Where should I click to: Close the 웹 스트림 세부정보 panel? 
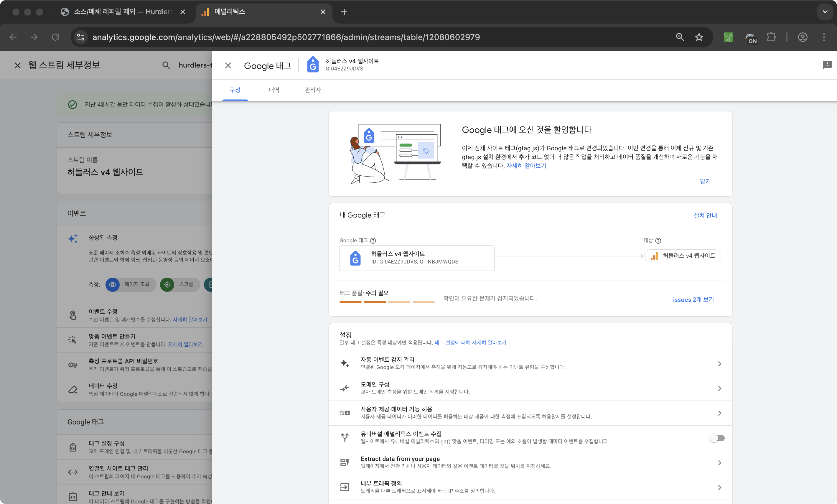(18, 65)
